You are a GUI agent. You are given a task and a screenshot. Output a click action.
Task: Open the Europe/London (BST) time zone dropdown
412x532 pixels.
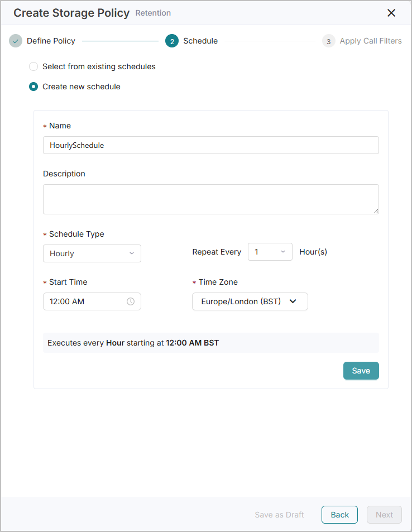(250, 301)
